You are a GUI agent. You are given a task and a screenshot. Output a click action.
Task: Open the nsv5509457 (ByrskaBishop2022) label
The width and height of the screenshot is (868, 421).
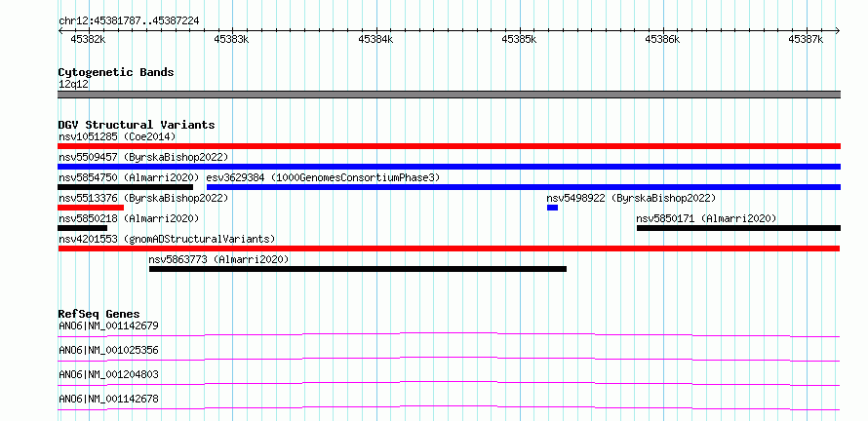(x=143, y=157)
